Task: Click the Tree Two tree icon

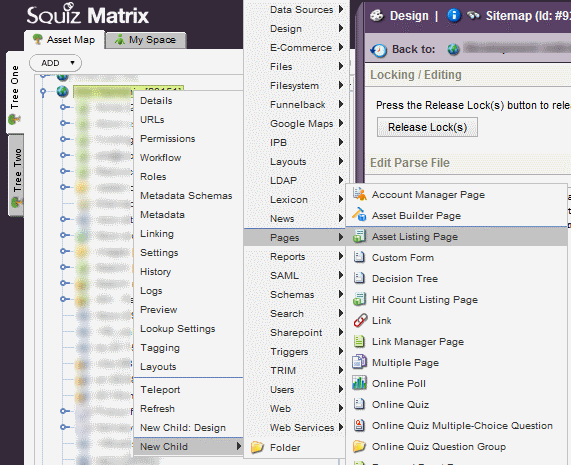Action: pyautogui.click(x=16, y=202)
